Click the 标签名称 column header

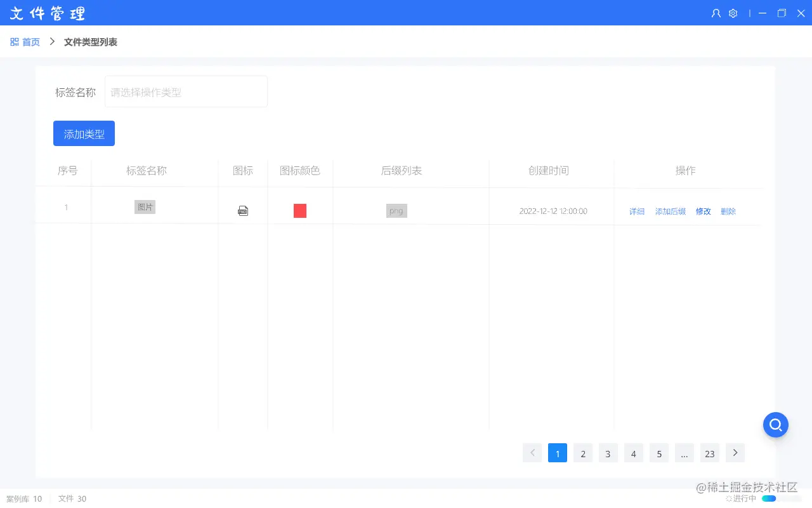click(147, 170)
